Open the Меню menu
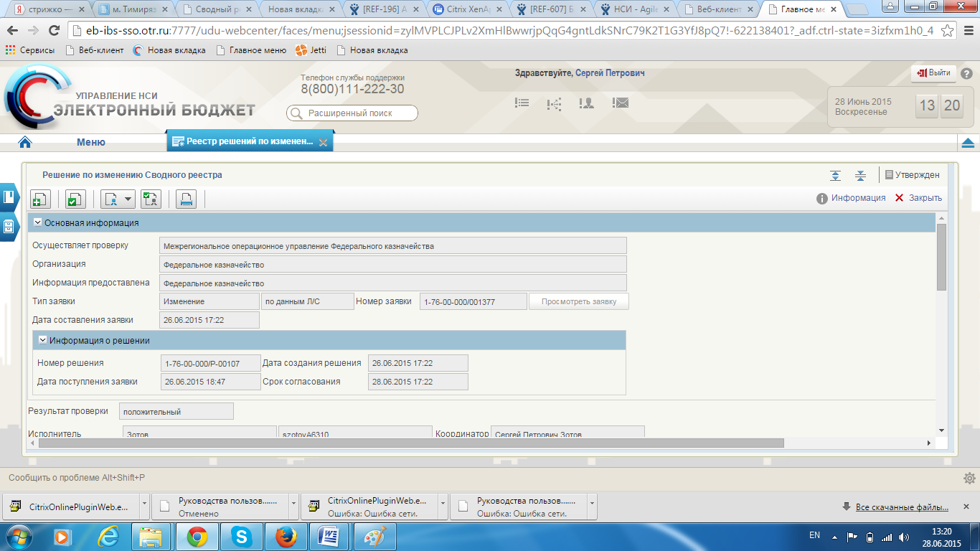This screenshot has height=551, width=980. click(91, 142)
